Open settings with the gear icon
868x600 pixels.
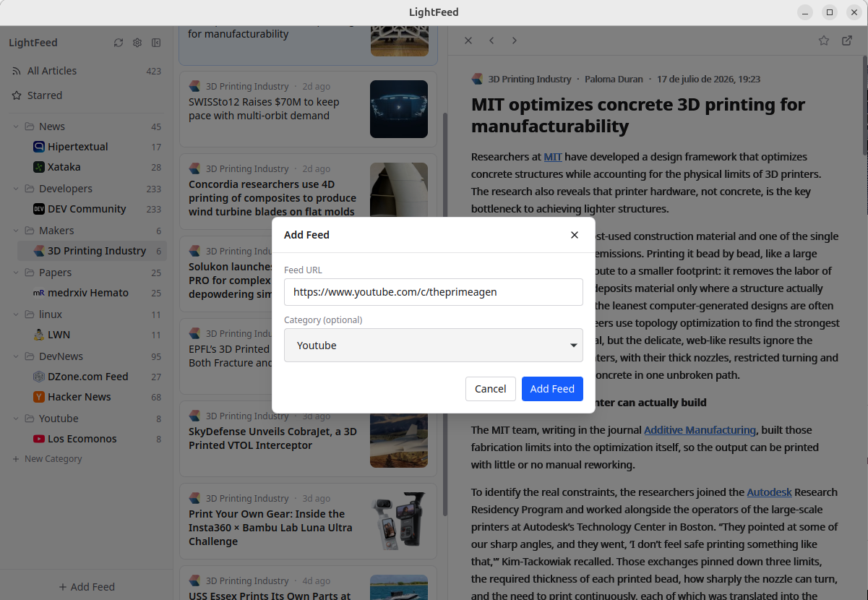point(137,43)
